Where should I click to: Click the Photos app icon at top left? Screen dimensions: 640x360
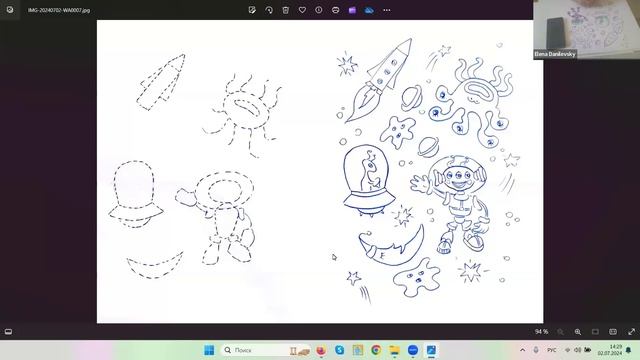point(10,10)
